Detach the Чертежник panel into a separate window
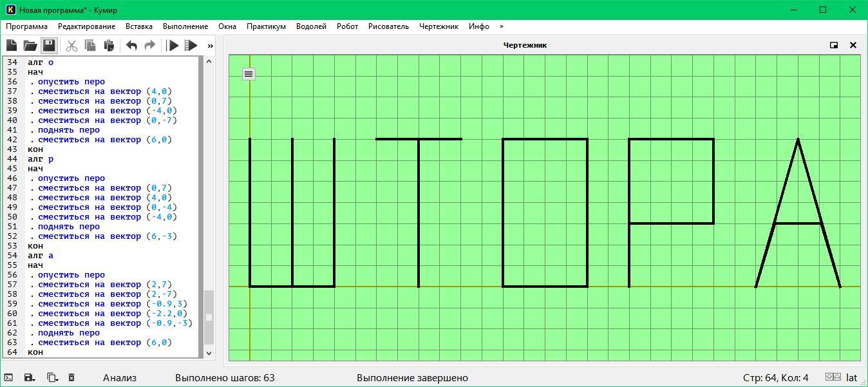Viewport: 868px width, 387px height. pos(834,45)
